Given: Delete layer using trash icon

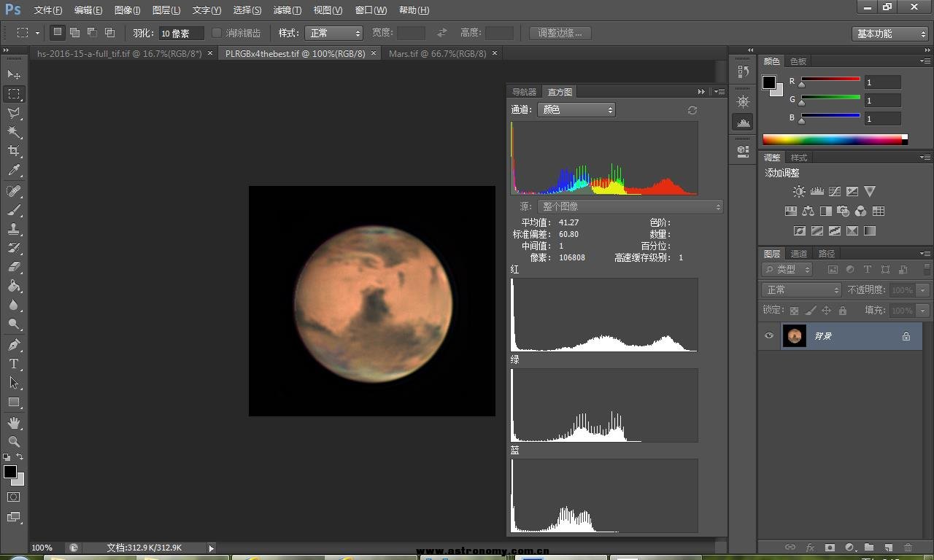Looking at the screenshot, I should click(x=908, y=548).
